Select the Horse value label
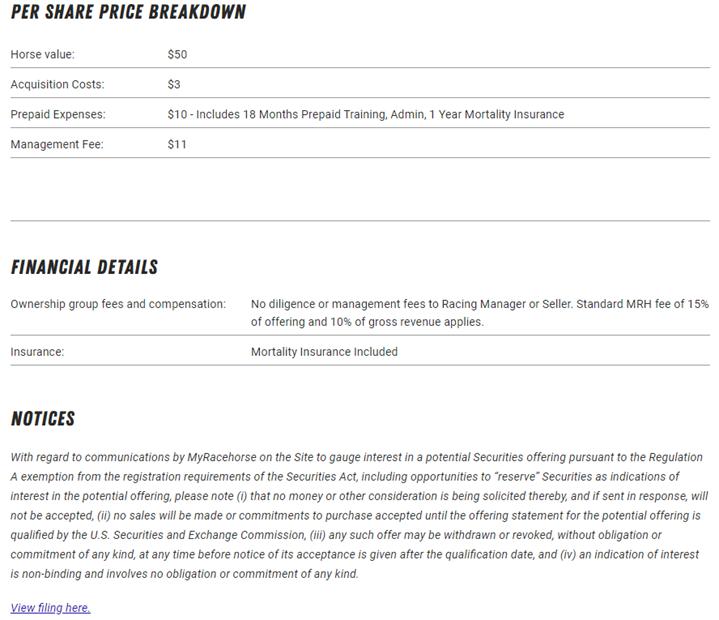 (x=42, y=54)
